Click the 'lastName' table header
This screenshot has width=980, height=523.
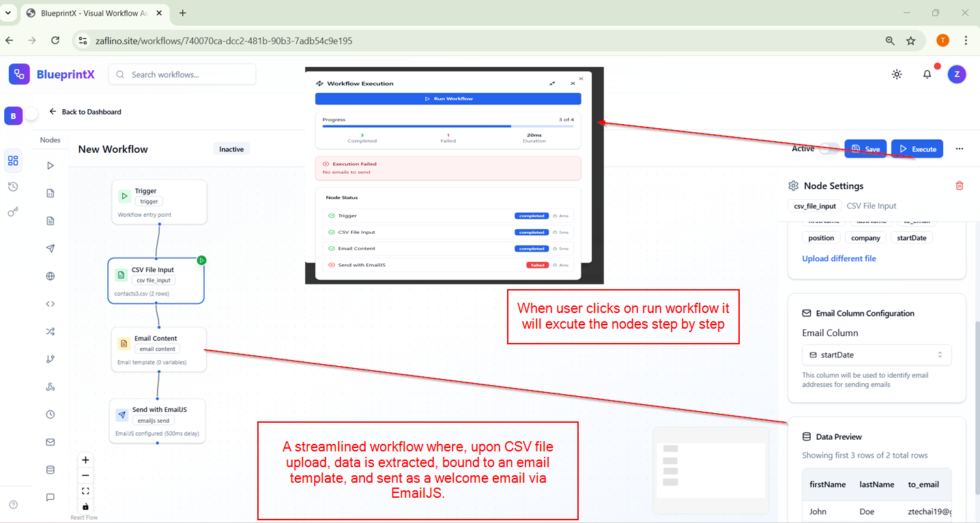(877, 484)
